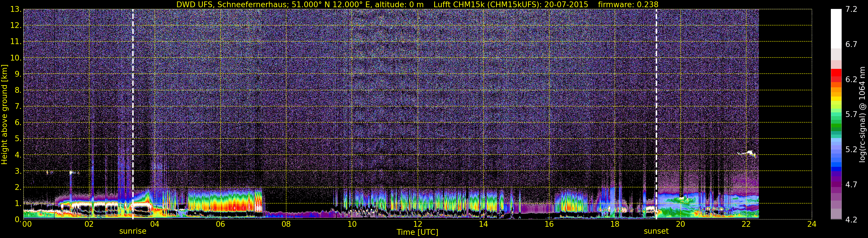Click the height tick '12.'
The image size is (868, 238).
16,26
